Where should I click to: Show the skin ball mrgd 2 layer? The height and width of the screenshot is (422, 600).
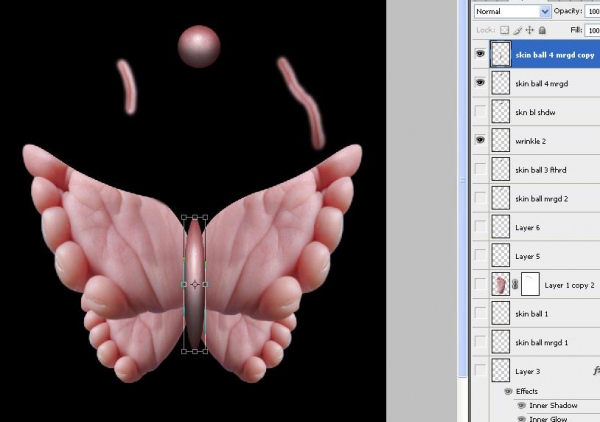point(480,198)
